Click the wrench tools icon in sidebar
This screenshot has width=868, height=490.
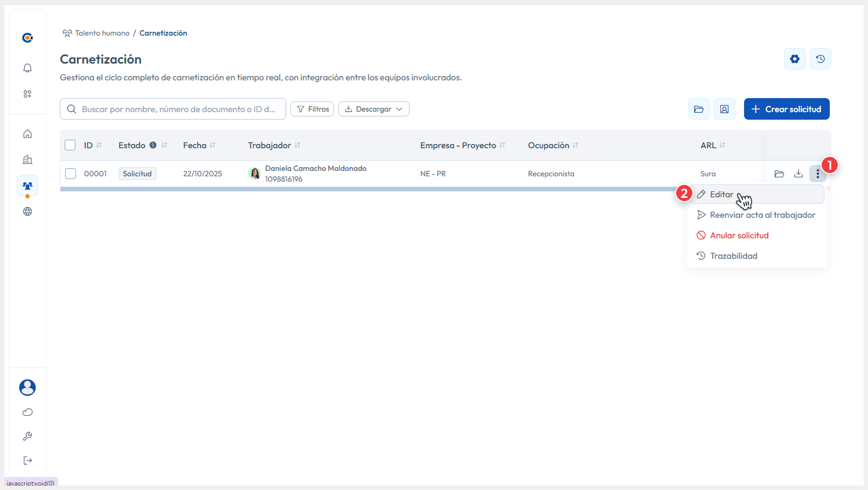pyautogui.click(x=27, y=436)
